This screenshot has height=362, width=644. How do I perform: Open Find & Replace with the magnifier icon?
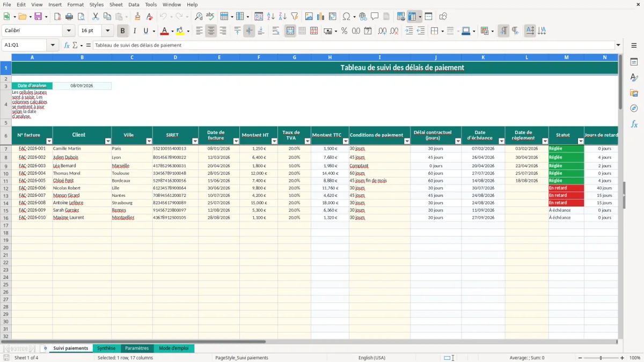point(199,17)
